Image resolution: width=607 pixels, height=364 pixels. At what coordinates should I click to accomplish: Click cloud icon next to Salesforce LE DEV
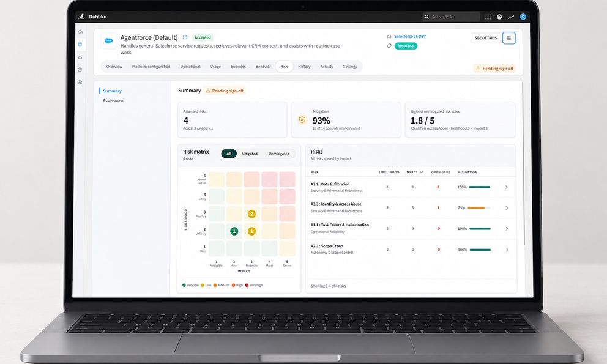click(389, 37)
